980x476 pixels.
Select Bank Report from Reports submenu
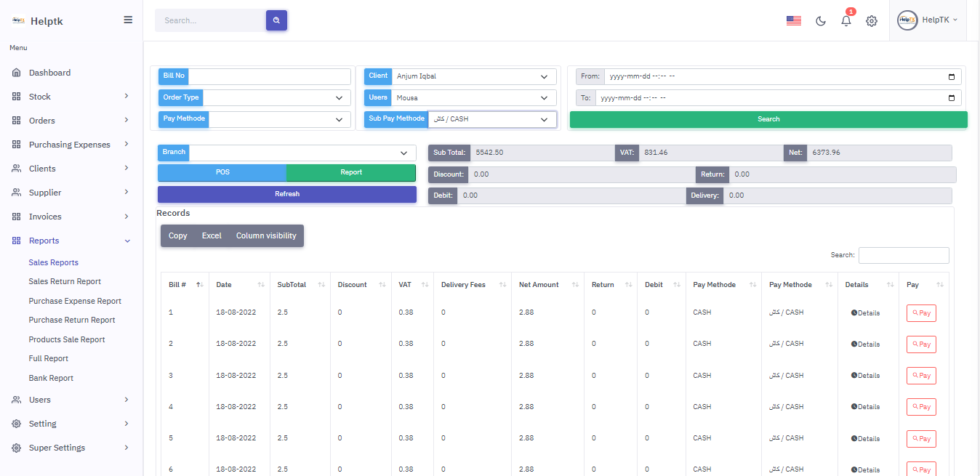tap(51, 378)
